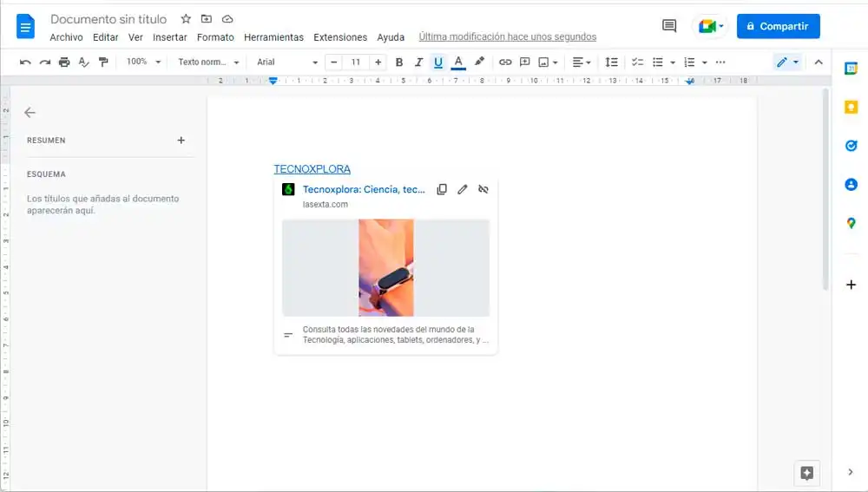Open Google Calendar in the side panel
The image size is (868, 492).
(x=851, y=69)
